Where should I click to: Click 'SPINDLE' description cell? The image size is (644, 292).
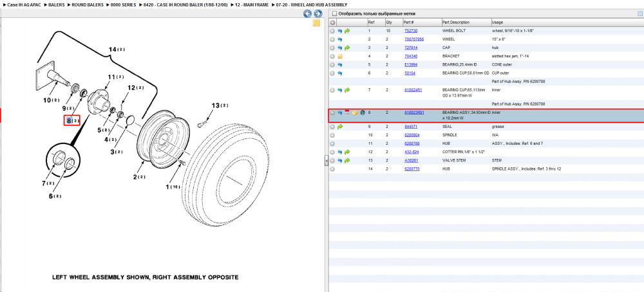click(x=448, y=135)
